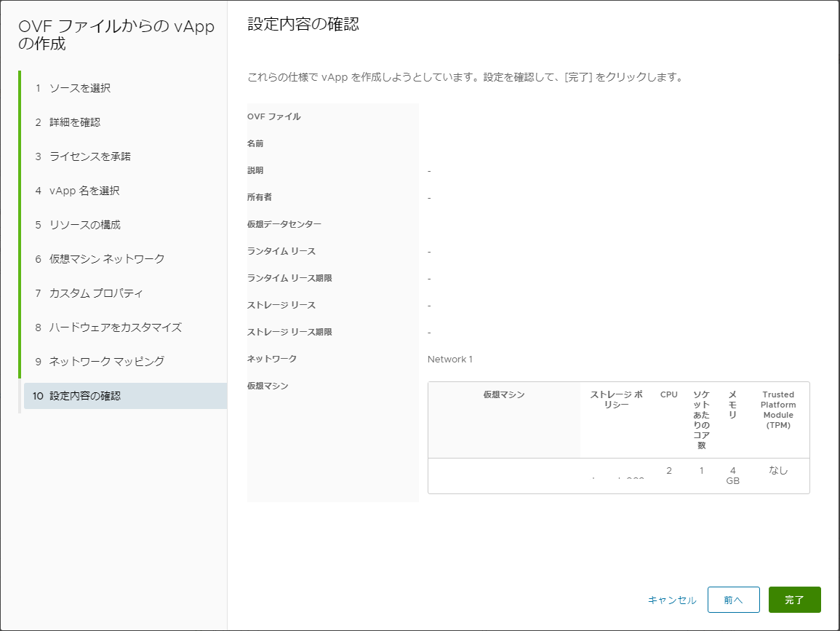
Task: Click the Network 1 value
Action: pos(450,360)
